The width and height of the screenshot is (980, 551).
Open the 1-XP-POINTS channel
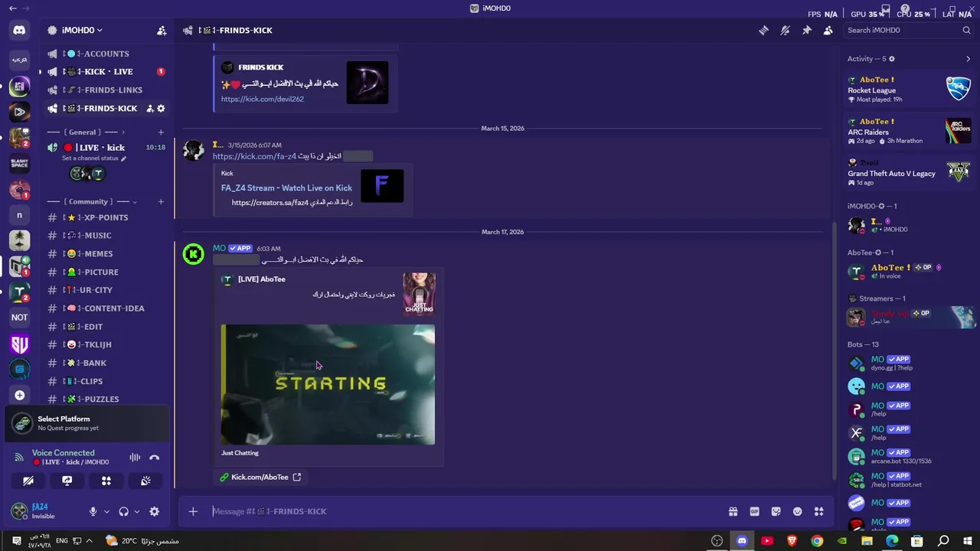point(106,218)
